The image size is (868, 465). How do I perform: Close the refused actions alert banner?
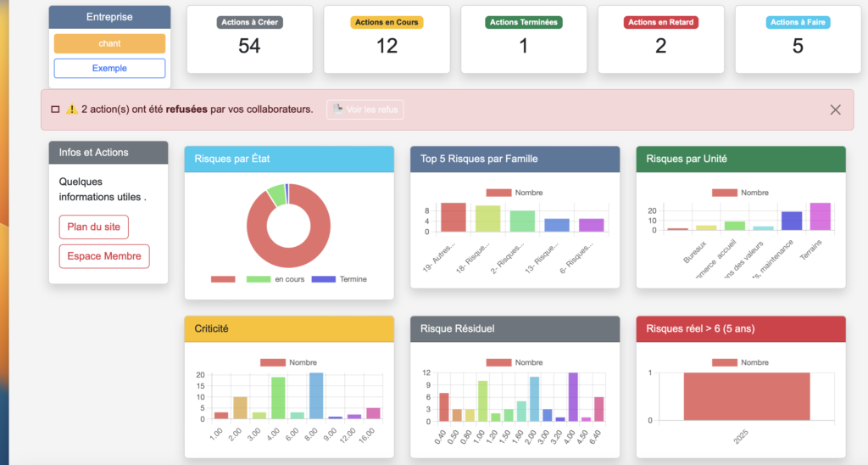coord(835,109)
